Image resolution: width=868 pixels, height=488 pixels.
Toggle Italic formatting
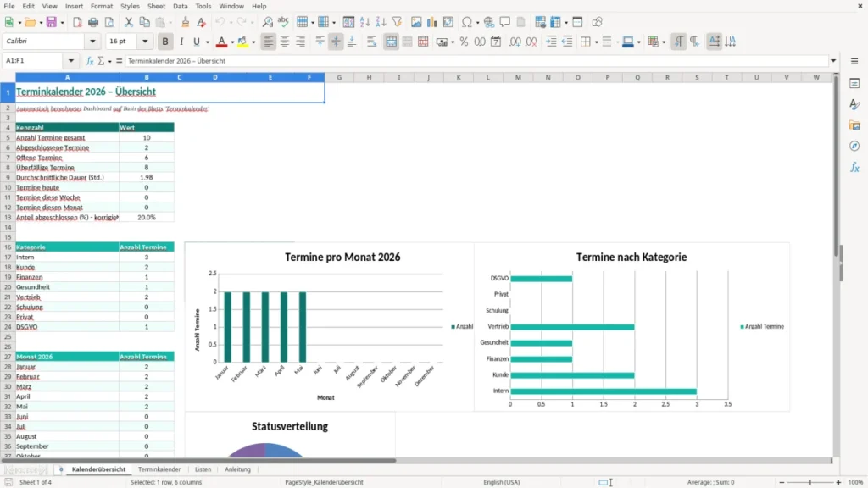(181, 42)
